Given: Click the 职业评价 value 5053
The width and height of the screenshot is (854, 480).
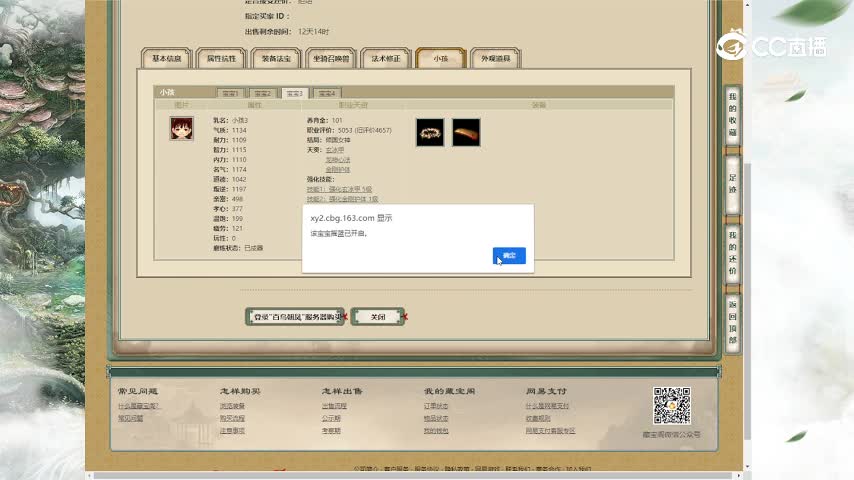Looking at the screenshot, I should [345, 130].
